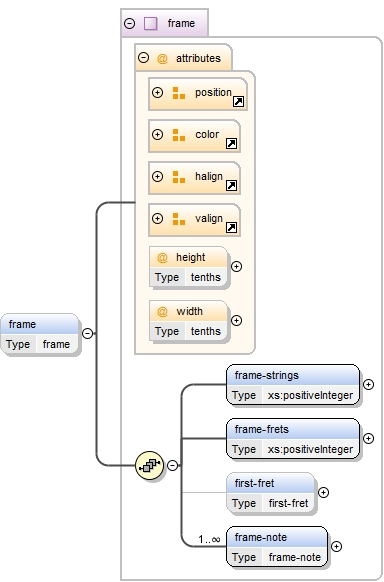
Task: Expand the halign attribute group
Action: coord(158,176)
